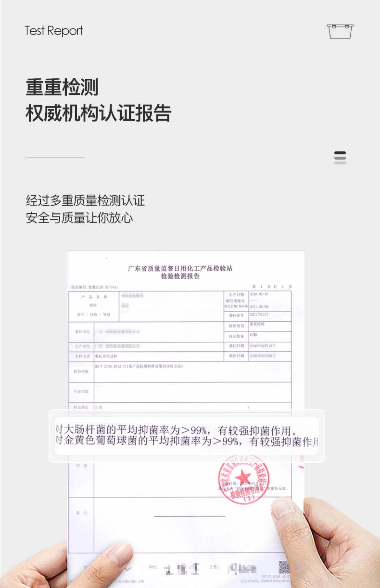
Task: Click the 金黄色葡萄球菌 result line
Action: [187, 441]
